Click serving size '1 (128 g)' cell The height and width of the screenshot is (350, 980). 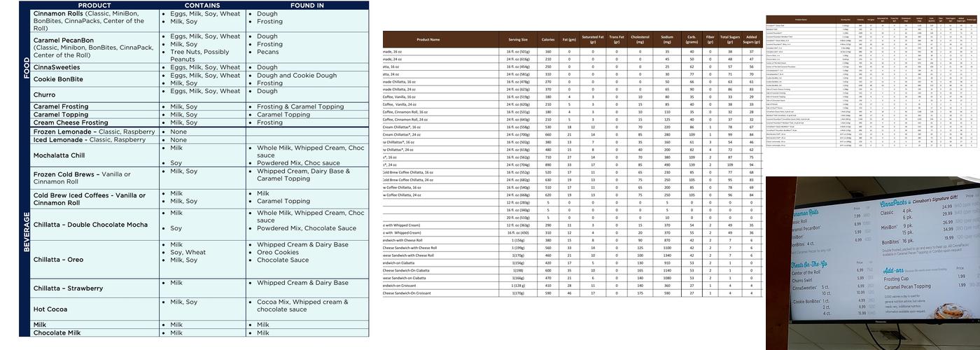pyautogui.click(x=518, y=286)
